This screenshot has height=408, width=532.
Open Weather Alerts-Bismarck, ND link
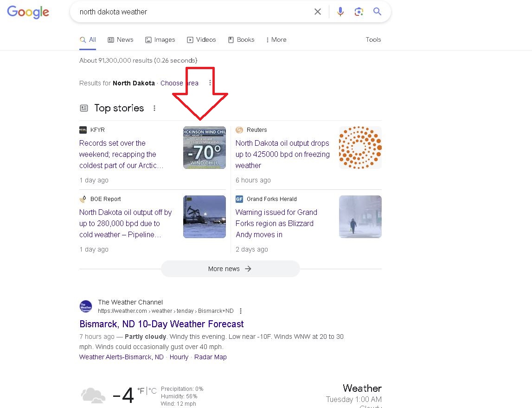pyautogui.click(x=122, y=357)
